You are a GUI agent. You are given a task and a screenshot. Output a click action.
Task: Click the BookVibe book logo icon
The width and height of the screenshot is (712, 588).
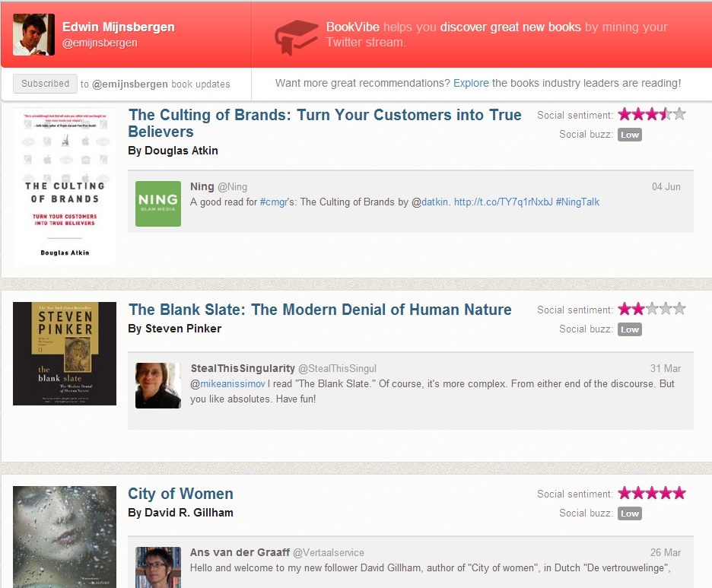coord(296,38)
